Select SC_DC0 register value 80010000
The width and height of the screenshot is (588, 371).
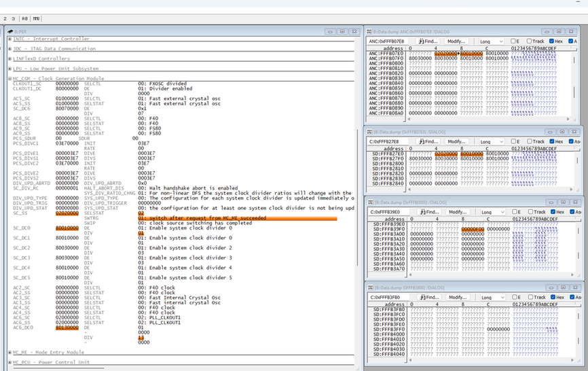tap(67, 228)
